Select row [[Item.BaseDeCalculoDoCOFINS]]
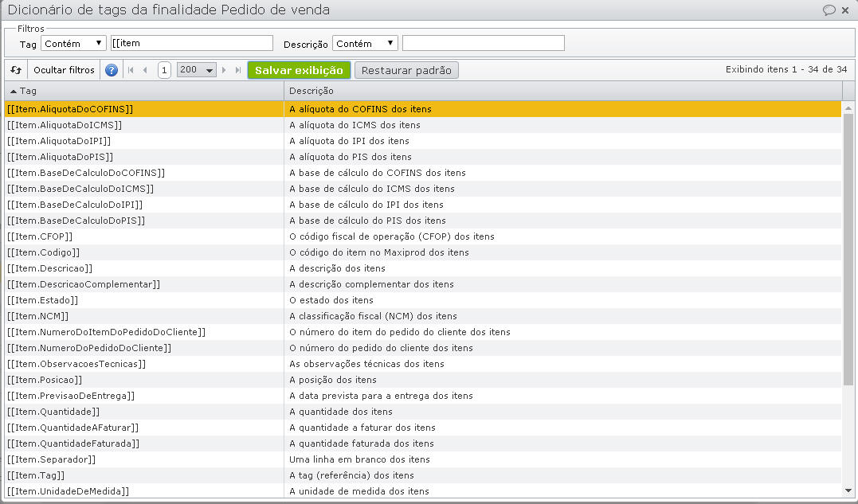Image resolution: width=858 pixels, height=504 pixels. (423, 172)
